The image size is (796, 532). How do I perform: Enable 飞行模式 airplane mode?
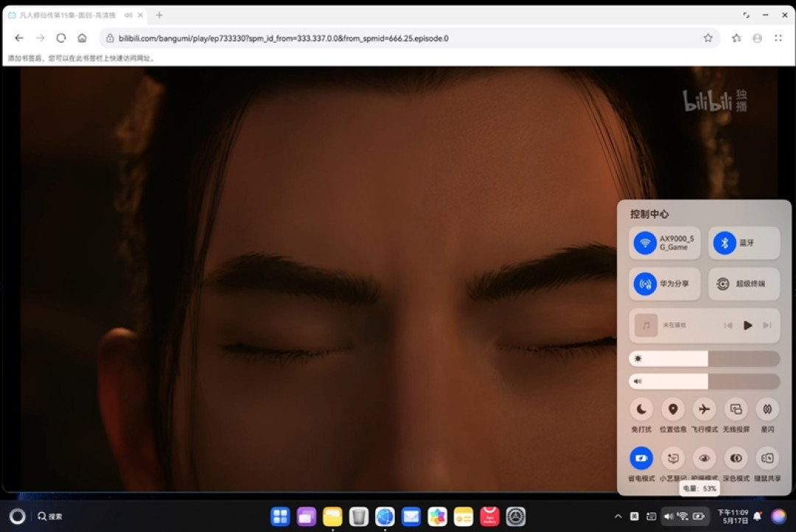tap(704, 409)
